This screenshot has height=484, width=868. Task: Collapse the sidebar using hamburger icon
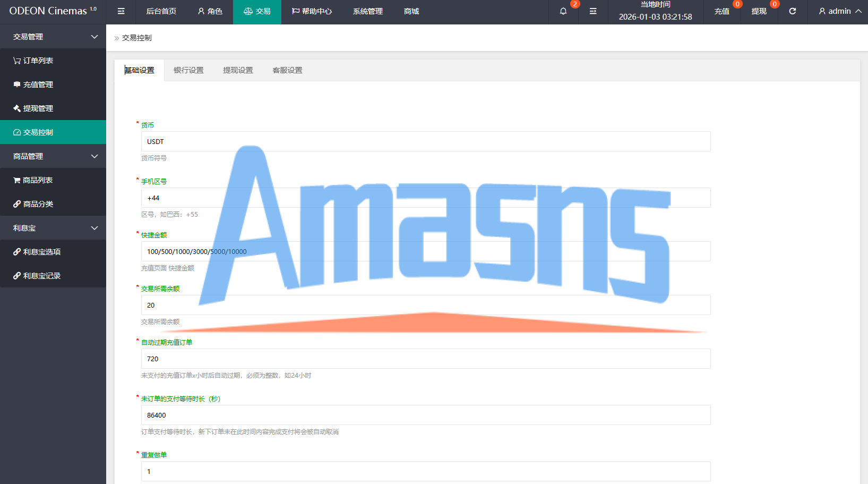121,11
